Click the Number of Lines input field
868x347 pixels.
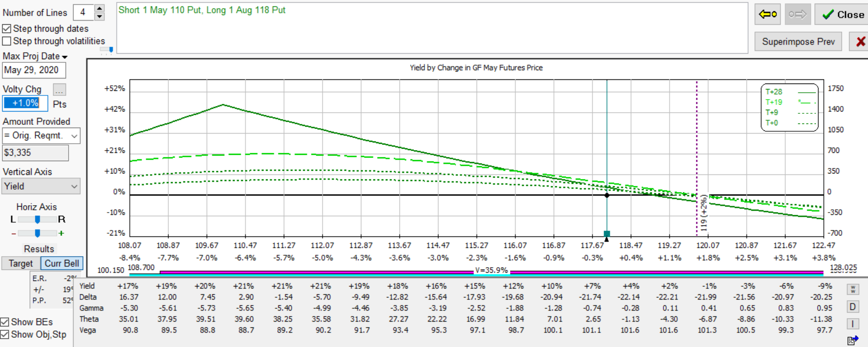(84, 12)
